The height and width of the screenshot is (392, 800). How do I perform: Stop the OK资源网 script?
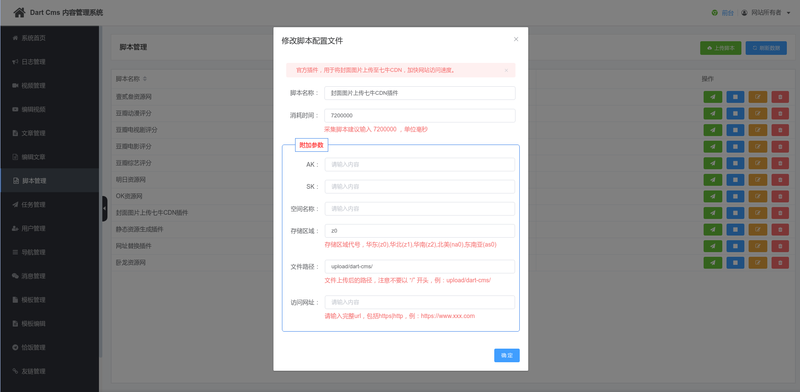coord(735,196)
